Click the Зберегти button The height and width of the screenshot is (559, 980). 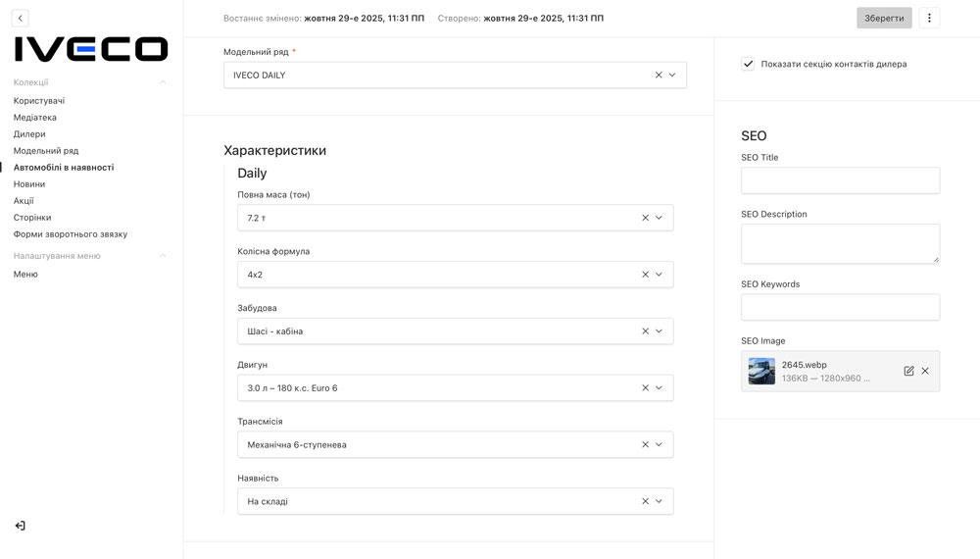click(884, 18)
